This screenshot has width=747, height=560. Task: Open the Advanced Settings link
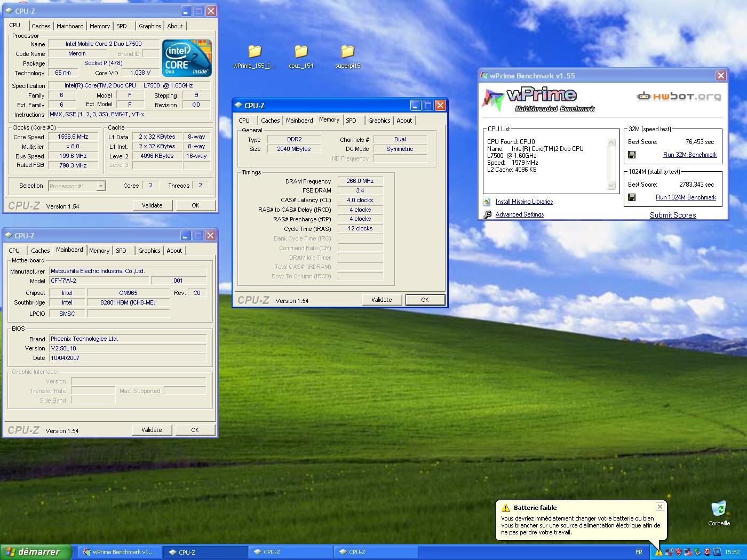(520, 214)
